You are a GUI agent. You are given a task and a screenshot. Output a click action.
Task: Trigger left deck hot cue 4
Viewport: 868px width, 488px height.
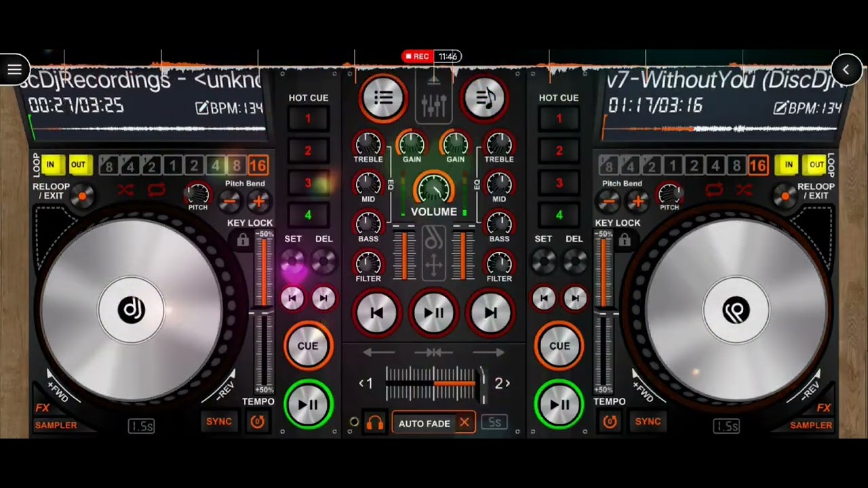click(308, 215)
